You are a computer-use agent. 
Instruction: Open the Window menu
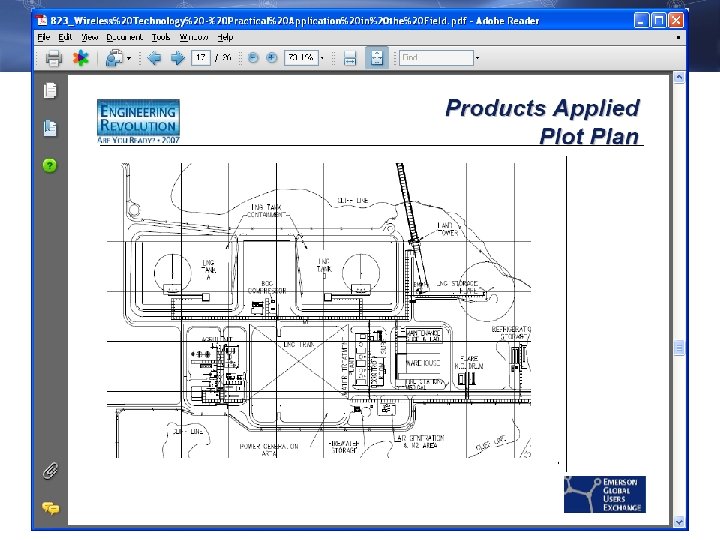pos(194,37)
